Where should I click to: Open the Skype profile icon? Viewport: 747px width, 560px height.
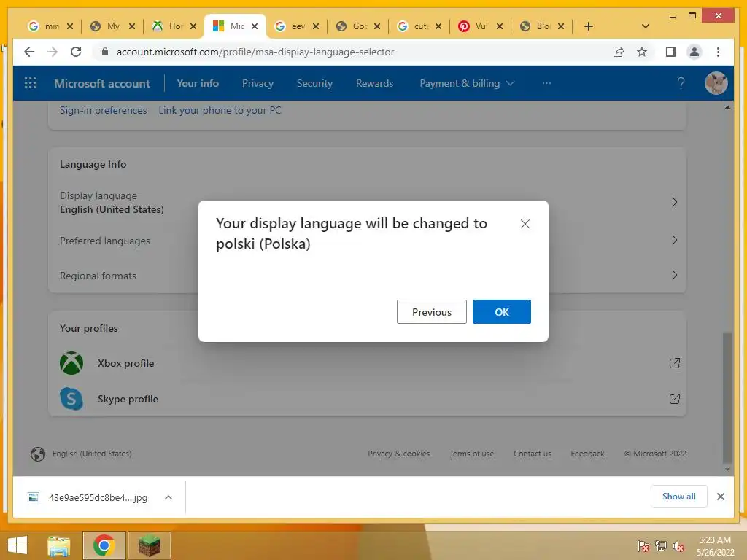tap(71, 399)
